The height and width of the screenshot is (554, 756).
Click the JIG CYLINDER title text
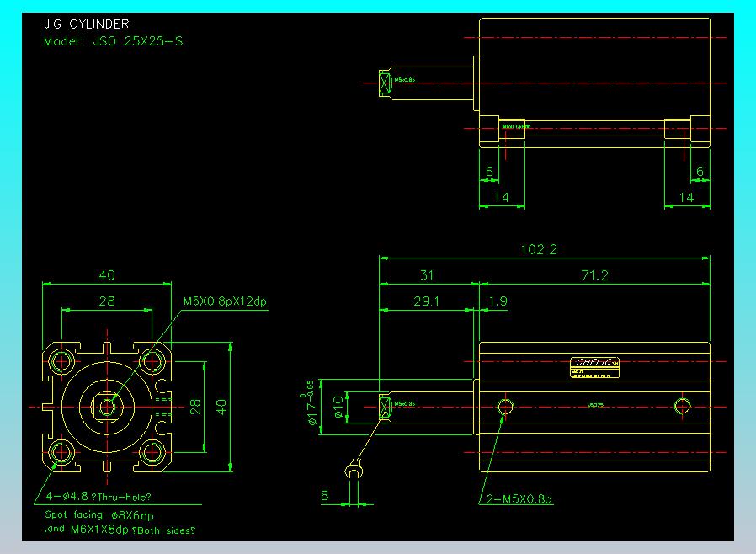(x=86, y=24)
